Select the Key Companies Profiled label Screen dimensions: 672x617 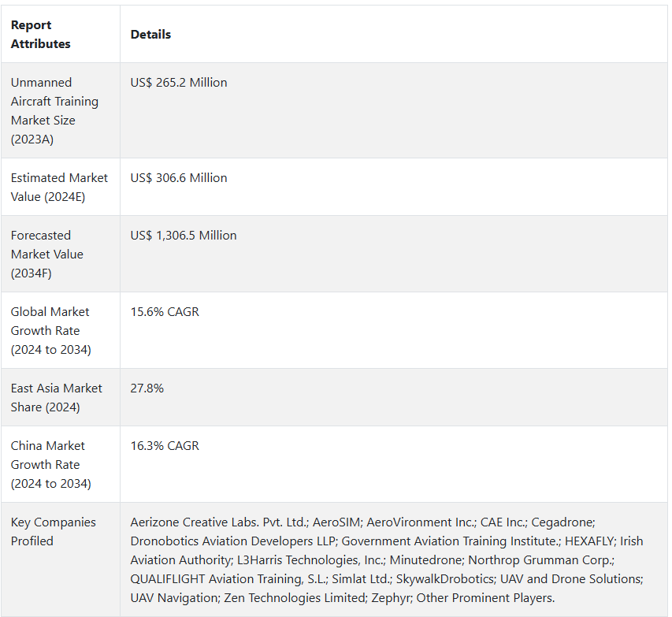53,531
